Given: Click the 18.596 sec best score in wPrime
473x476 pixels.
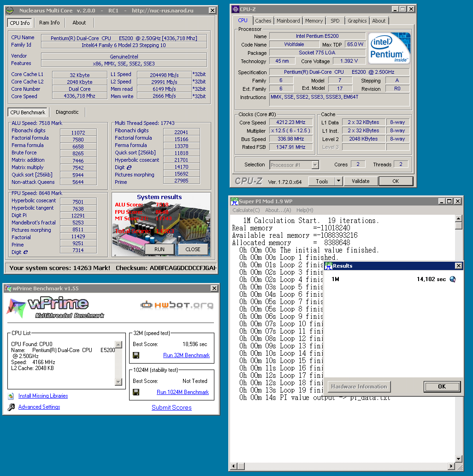Looking at the screenshot, I should coord(195,344).
